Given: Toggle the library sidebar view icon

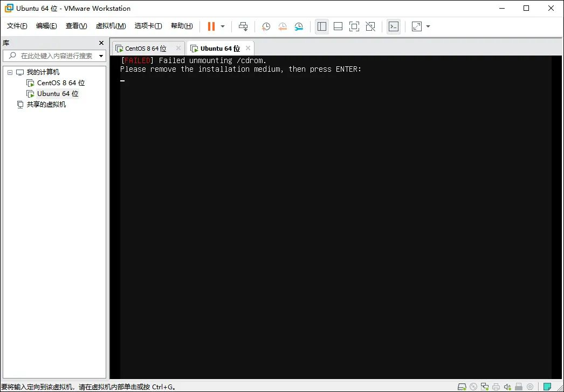Looking at the screenshot, I should (322, 26).
